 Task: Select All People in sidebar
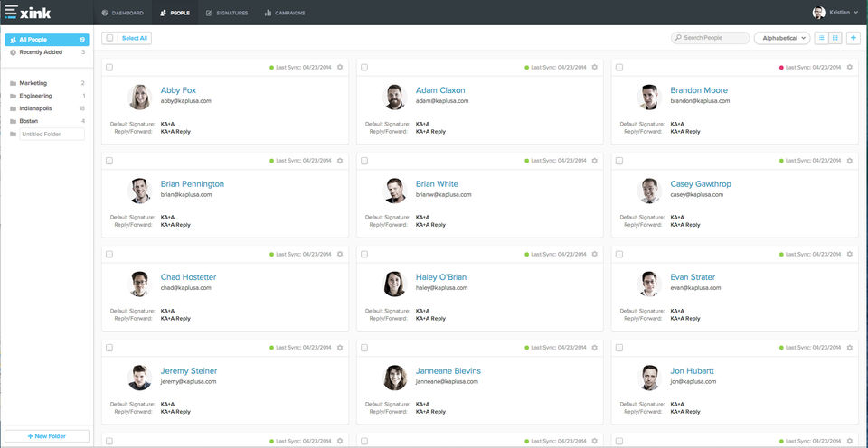point(47,40)
